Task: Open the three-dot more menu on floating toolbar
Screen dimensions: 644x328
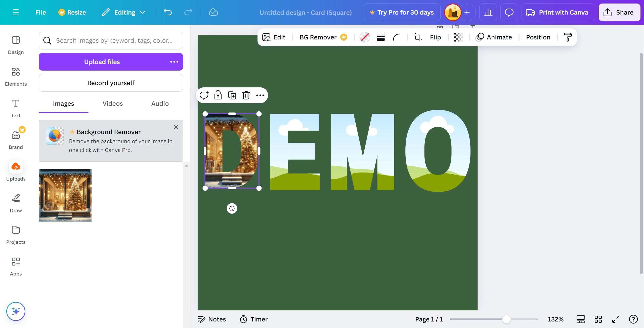Action: 260,95
